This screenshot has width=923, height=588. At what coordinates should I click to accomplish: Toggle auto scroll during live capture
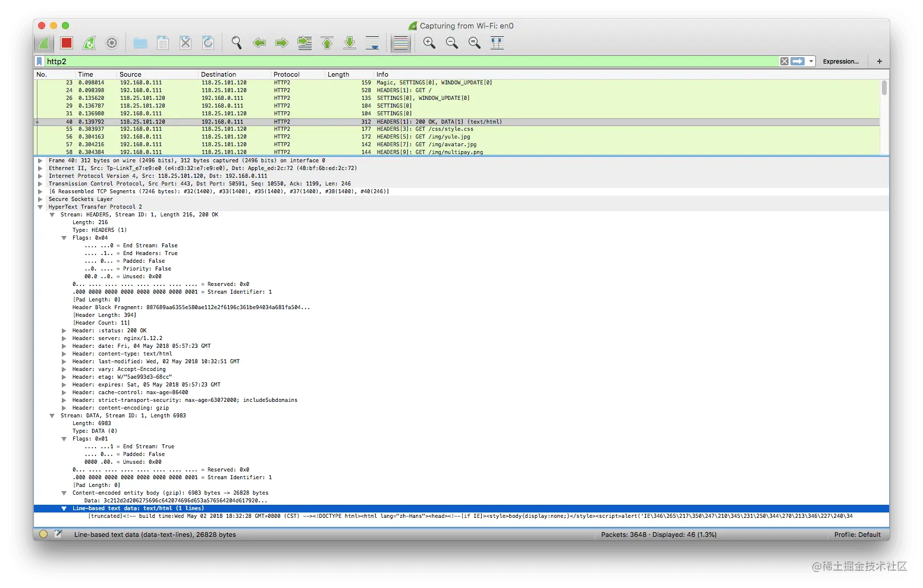(372, 43)
